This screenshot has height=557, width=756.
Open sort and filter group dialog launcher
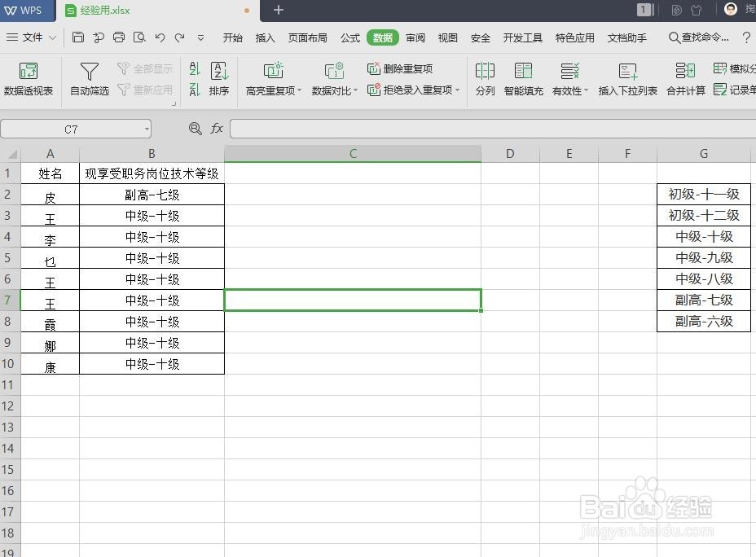[x=174, y=103]
